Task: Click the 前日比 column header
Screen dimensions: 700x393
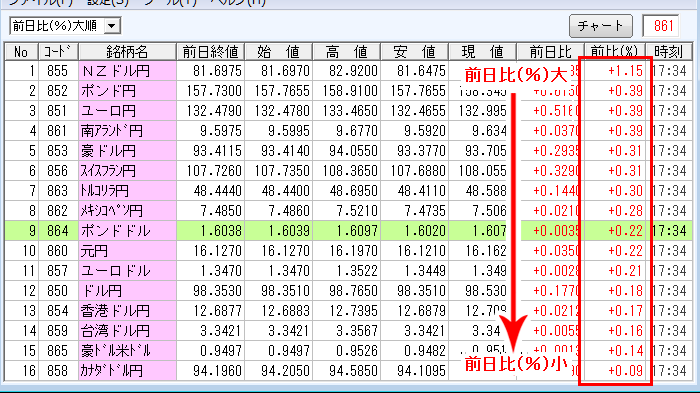Action: pos(550,52)
